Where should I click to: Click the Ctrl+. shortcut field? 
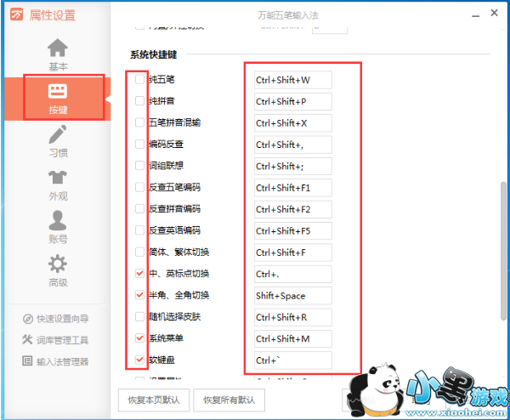point(292,274)
